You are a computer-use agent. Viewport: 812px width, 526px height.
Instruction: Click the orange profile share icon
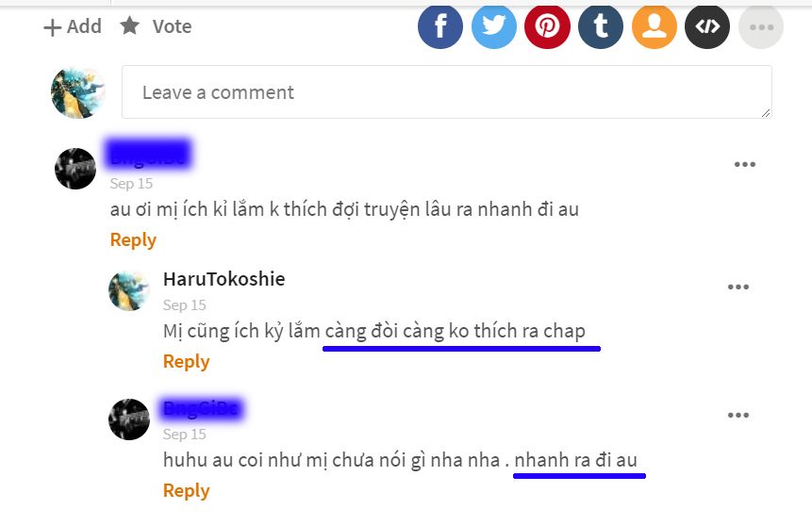coord(655,26)
